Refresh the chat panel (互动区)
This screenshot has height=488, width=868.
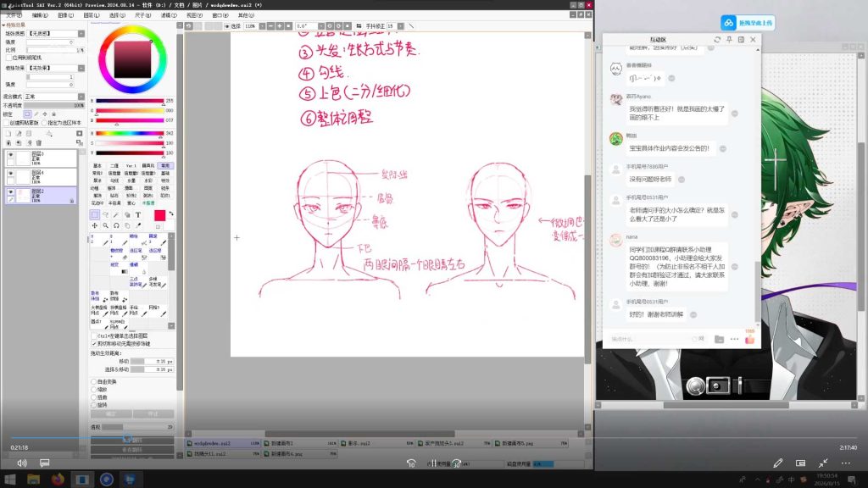717,39
